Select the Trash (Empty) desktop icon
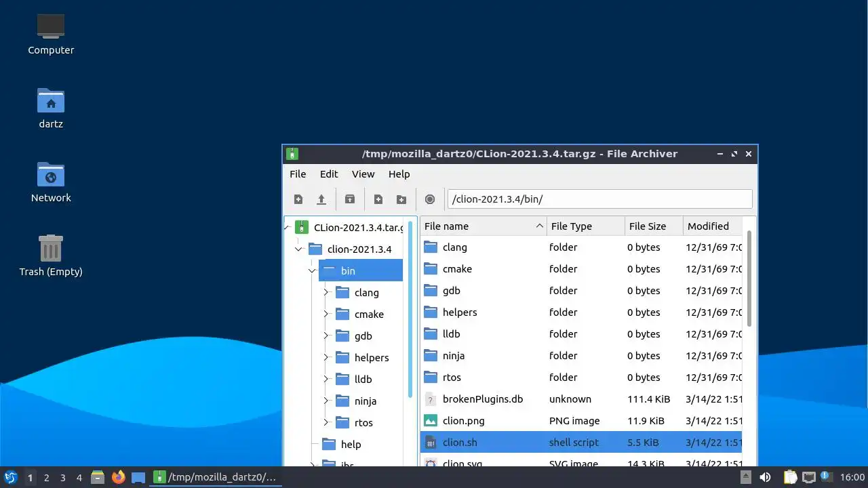This screenshot has width=868, height=488. tap(51, 256)
